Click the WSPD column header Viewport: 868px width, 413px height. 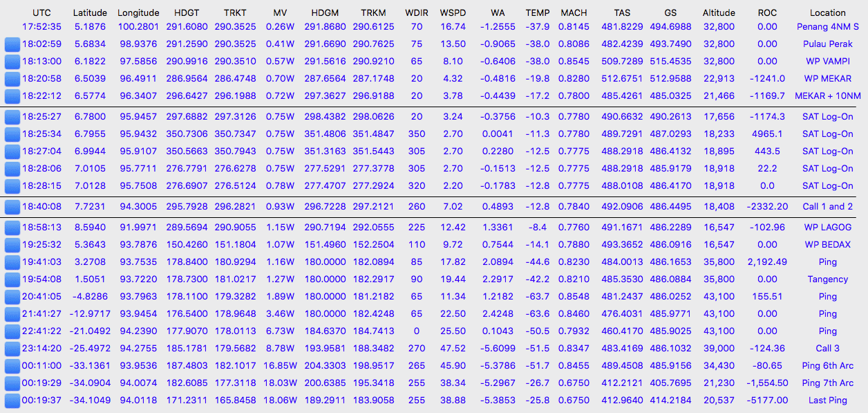(x=453, y=13)
